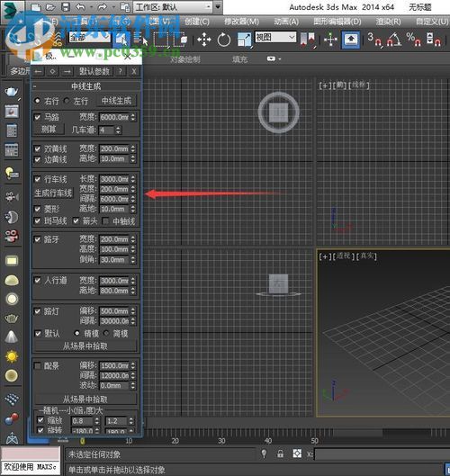
Task: Switch to the 对象绘制 ribbon tab
Action: click(184, 59)
